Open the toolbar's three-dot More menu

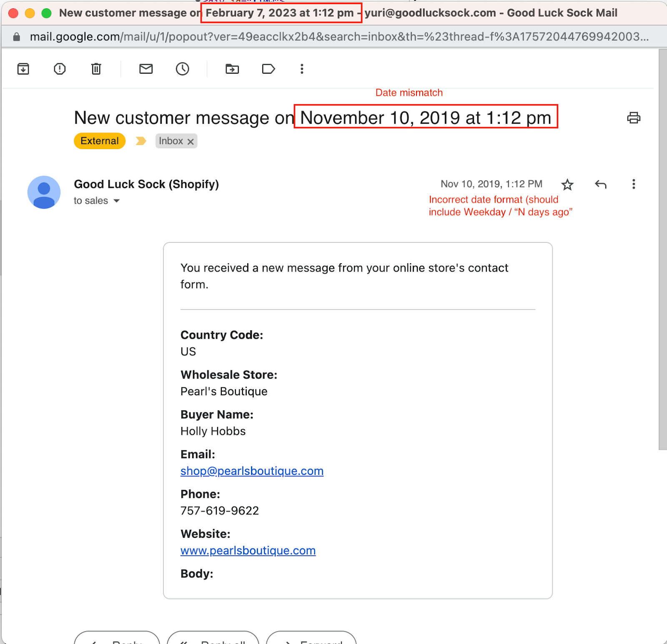(x=302, y=69)
